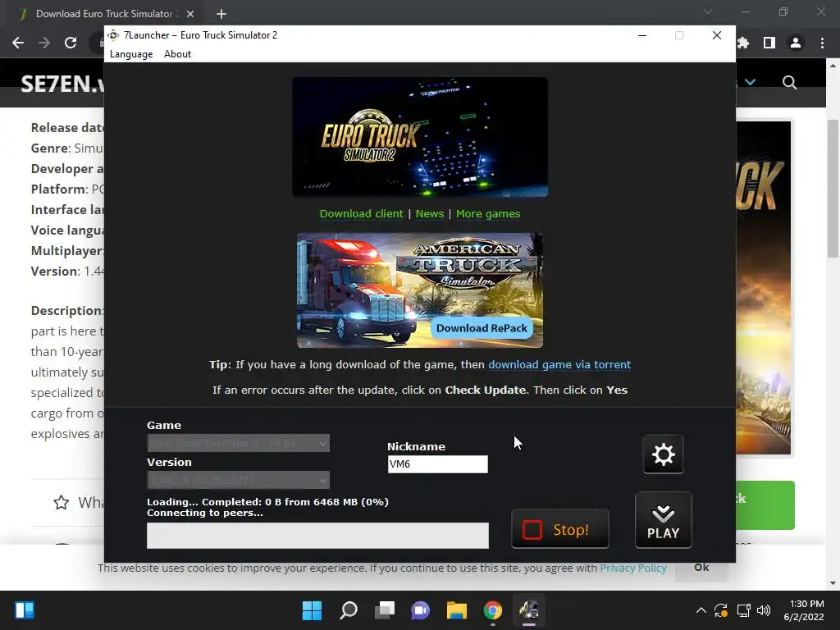The width and height of the screenshot is (840, 630).
Task: Close the 7Launcher window
Action: point(717,35)
